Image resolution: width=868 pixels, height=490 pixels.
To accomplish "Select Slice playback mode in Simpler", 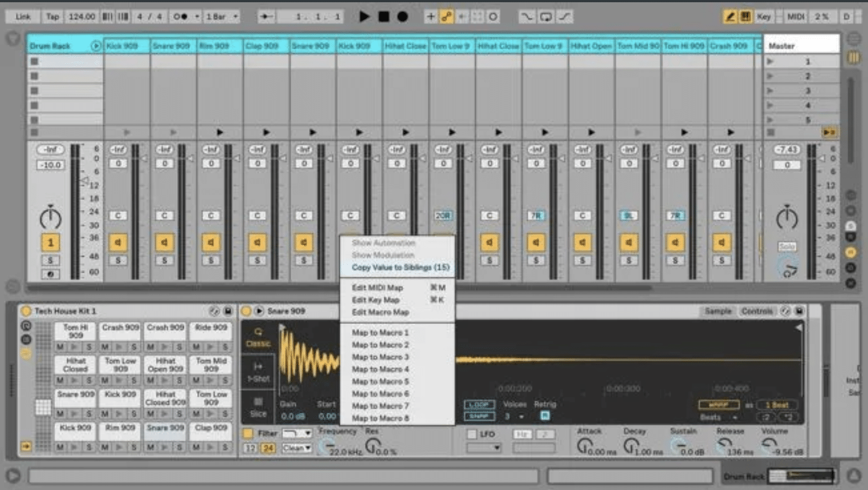I will click(258, 408).
